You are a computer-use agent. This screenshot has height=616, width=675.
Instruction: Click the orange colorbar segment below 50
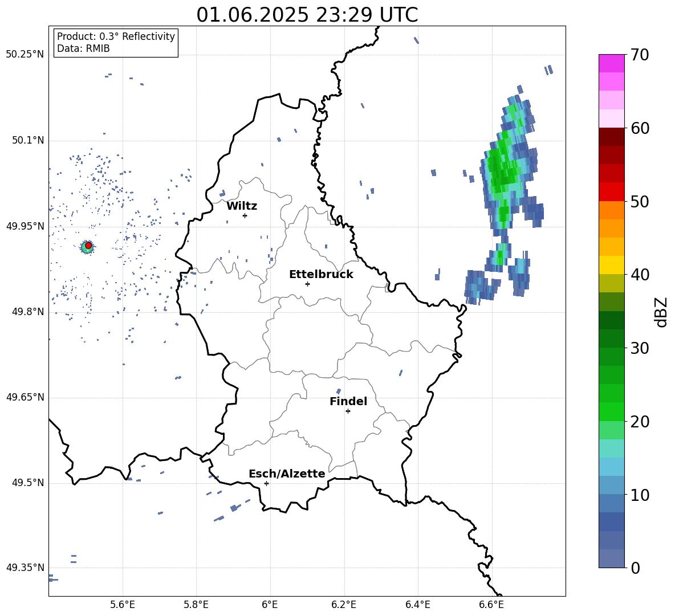[x=612, y=210]
